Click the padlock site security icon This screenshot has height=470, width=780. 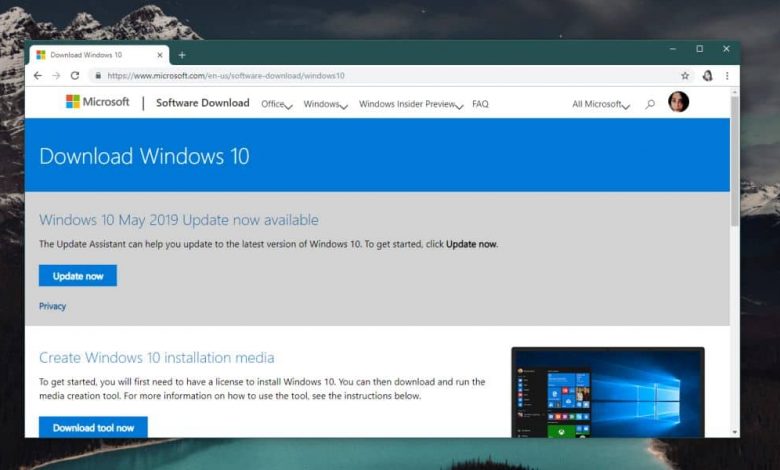coord(98,76)
